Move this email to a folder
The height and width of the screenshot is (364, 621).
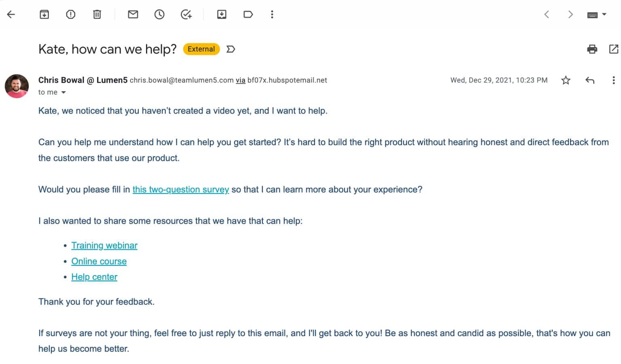coord(222,14)
